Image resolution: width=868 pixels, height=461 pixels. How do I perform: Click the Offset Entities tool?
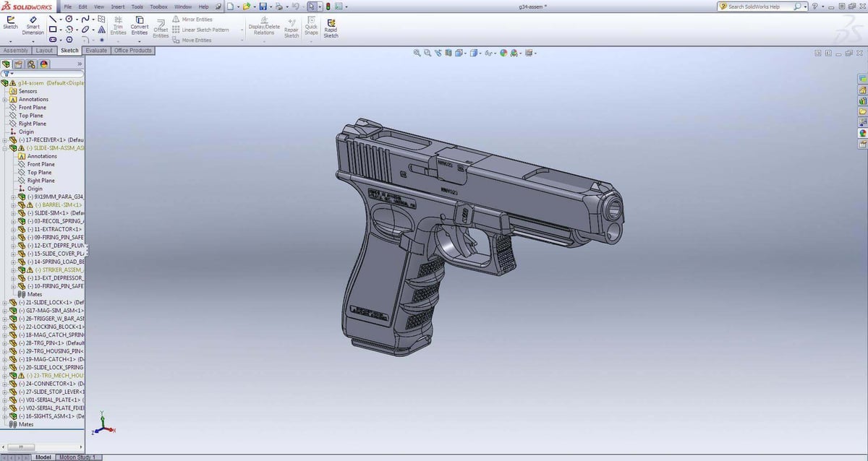(x=161, y=27)
